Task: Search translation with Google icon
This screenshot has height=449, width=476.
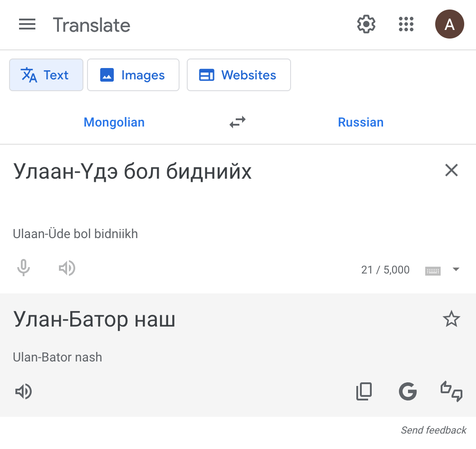Action: [x=408, y=391]
